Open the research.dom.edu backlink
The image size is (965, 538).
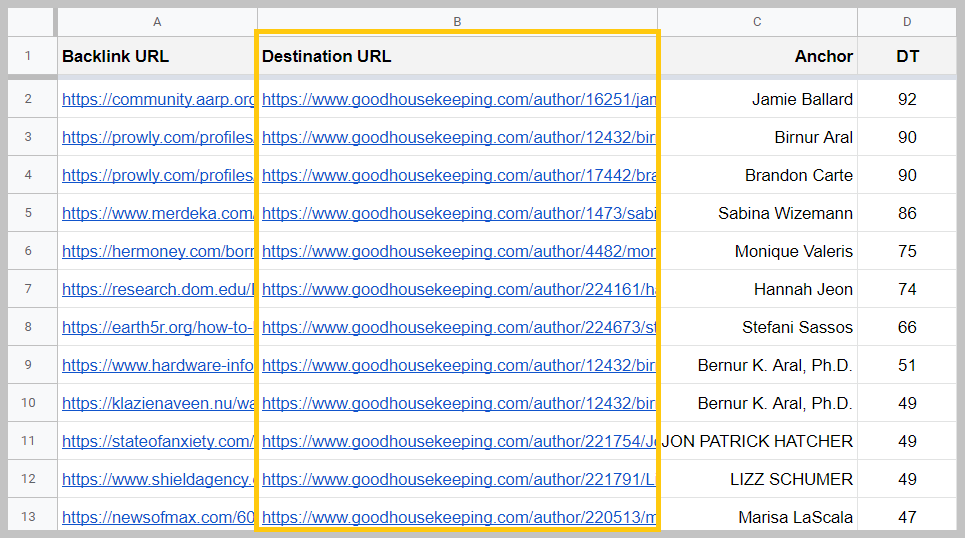click(x=158, y=289)
